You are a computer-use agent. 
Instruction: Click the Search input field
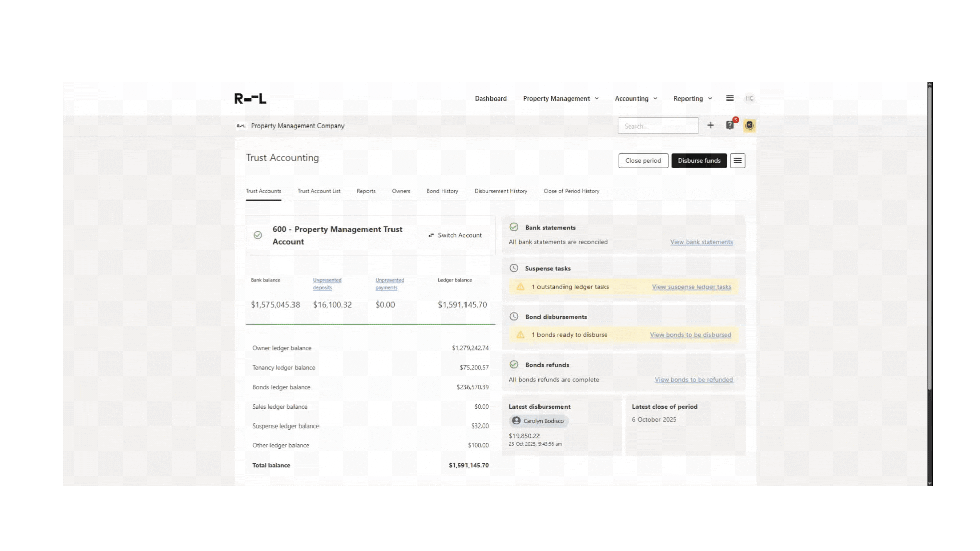657,126
